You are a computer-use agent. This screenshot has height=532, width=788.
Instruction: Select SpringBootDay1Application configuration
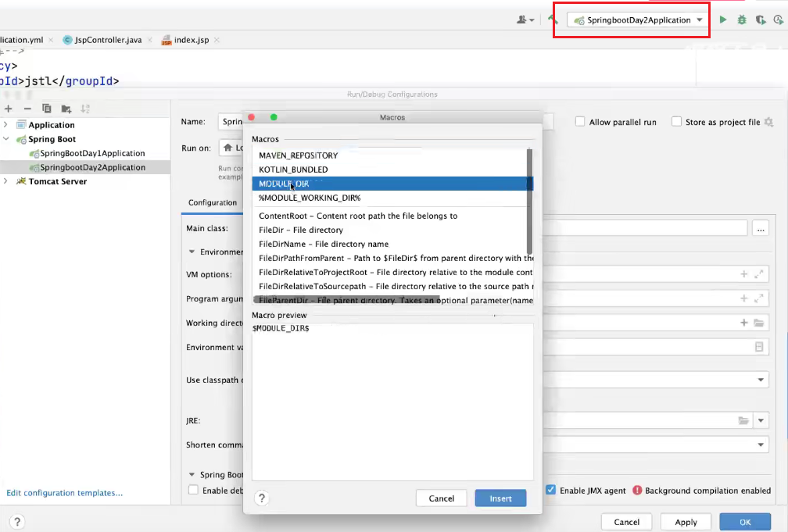[x=92, y=153]
